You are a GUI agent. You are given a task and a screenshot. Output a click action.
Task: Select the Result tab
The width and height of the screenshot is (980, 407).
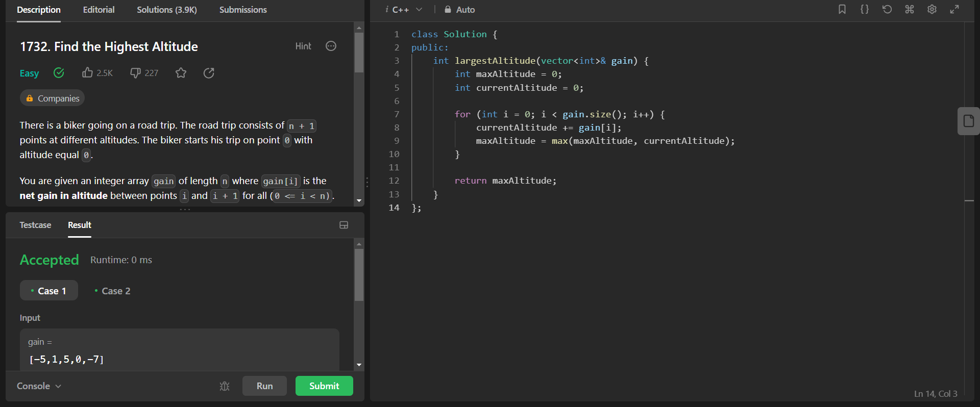[80, 225]
